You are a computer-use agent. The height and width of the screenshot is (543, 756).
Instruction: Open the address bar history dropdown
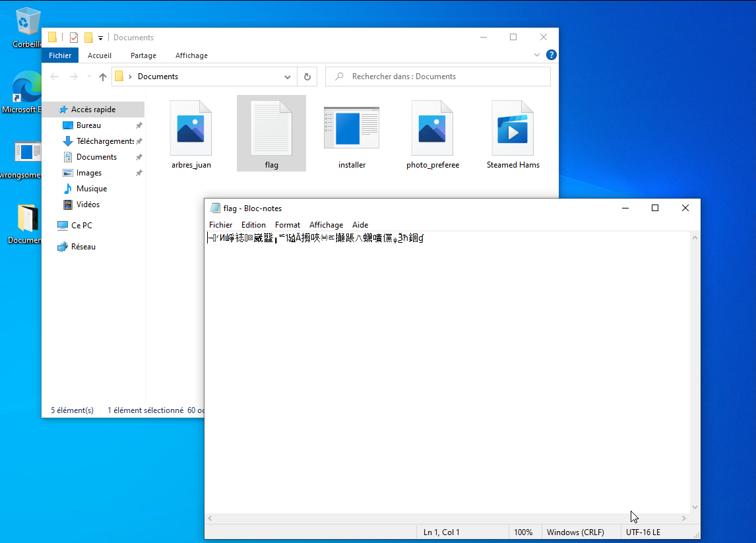(x=287, y=76)
